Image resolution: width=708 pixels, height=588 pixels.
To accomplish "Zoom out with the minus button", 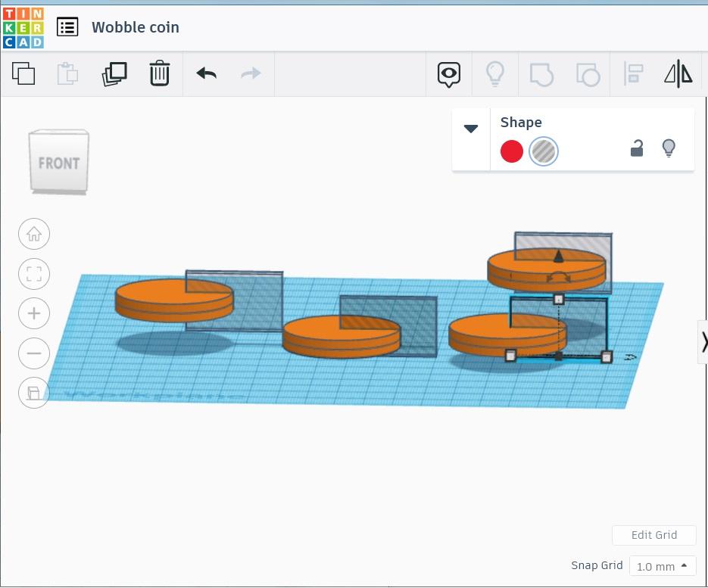I will coord(34,353).
